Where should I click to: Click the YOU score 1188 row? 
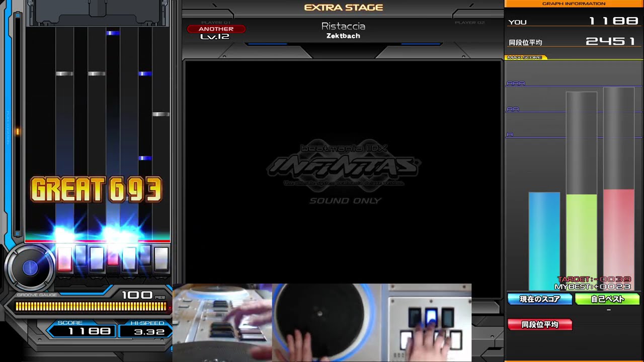coord(574,21)
